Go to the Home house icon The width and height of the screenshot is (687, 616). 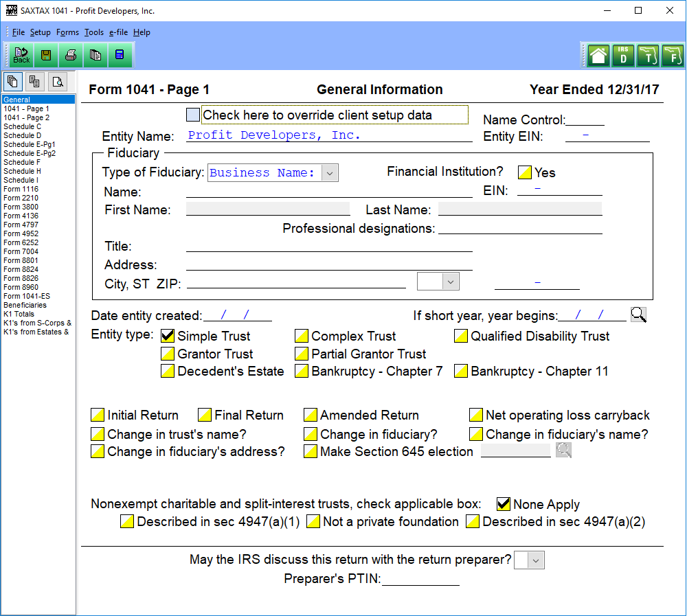(598, 56)
